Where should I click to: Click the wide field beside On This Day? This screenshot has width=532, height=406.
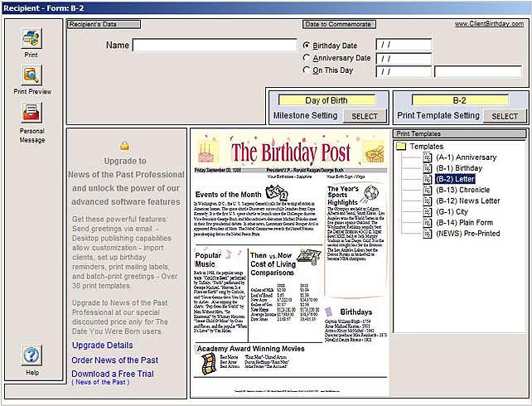pyautogui.click(x=478, y=72)
